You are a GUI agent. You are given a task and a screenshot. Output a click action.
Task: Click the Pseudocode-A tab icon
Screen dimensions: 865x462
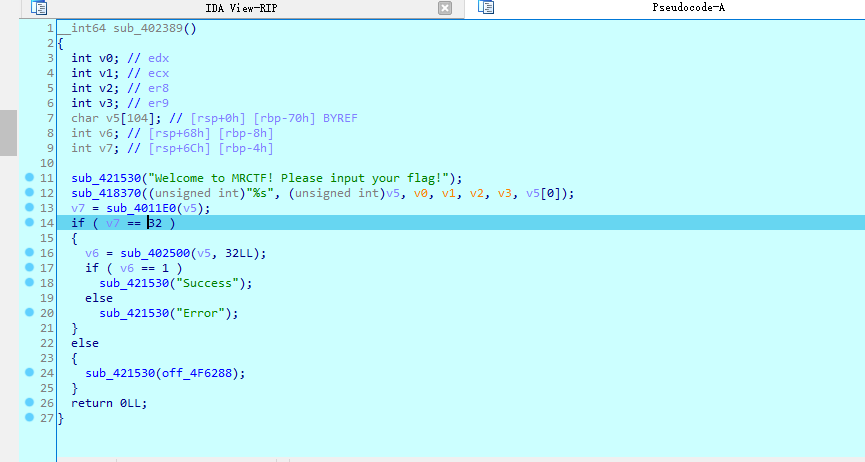tap(486, 8)
